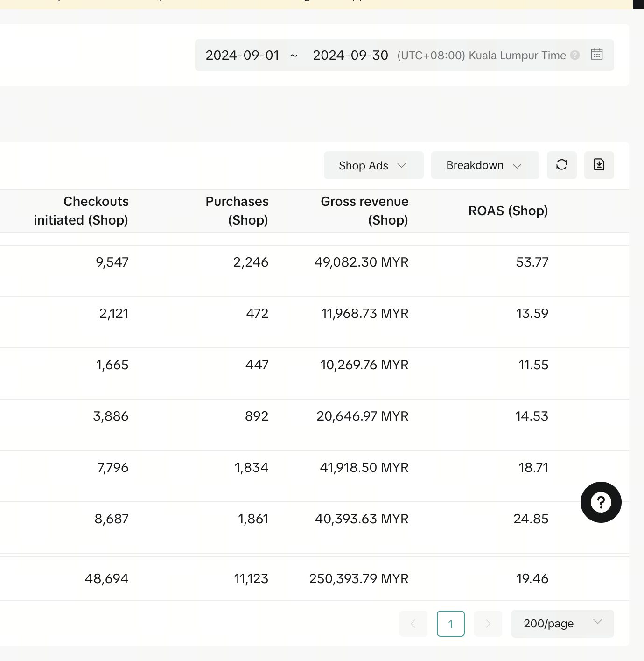Select the row with 49,082.30 MYR revenue
Screen dimensions: 644x661
tap(361, 262)
